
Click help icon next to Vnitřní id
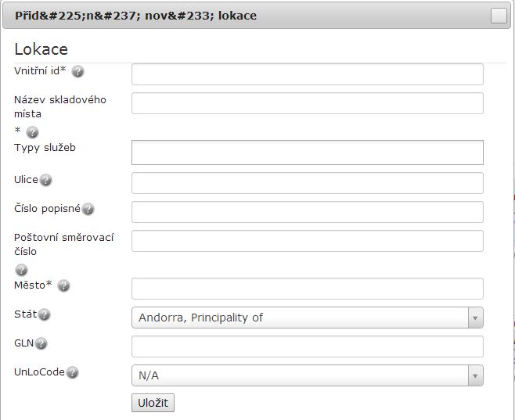pyautogui.click(x=77, y=71)
